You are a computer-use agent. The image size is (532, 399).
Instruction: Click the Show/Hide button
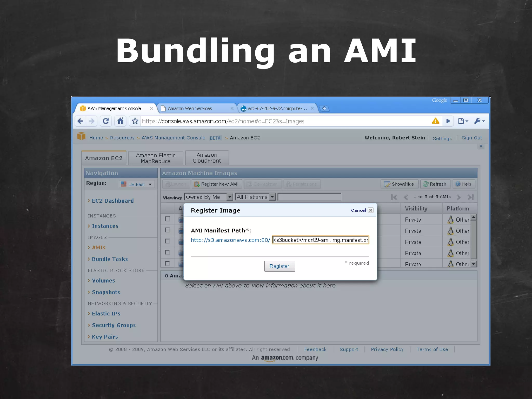pyautogui.click(x=400, y=184)
